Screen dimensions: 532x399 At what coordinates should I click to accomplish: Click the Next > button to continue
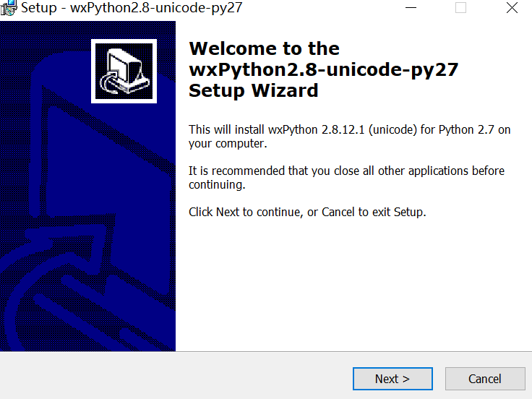392,379
